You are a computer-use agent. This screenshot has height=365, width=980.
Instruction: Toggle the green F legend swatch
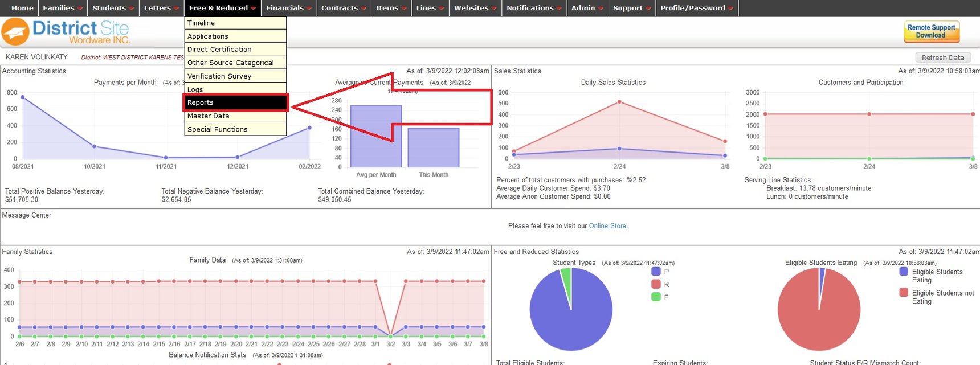point(656,297)
